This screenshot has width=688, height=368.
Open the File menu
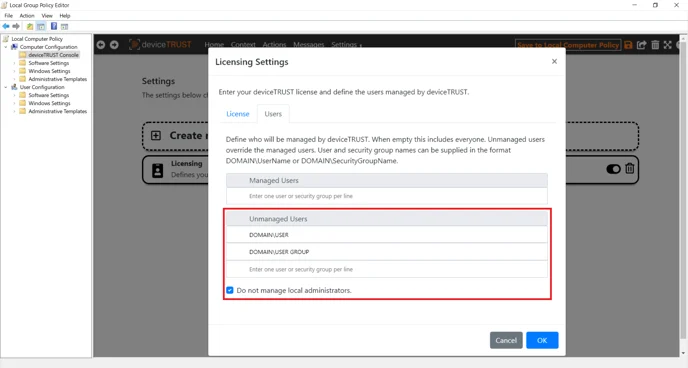click(8, 15)
